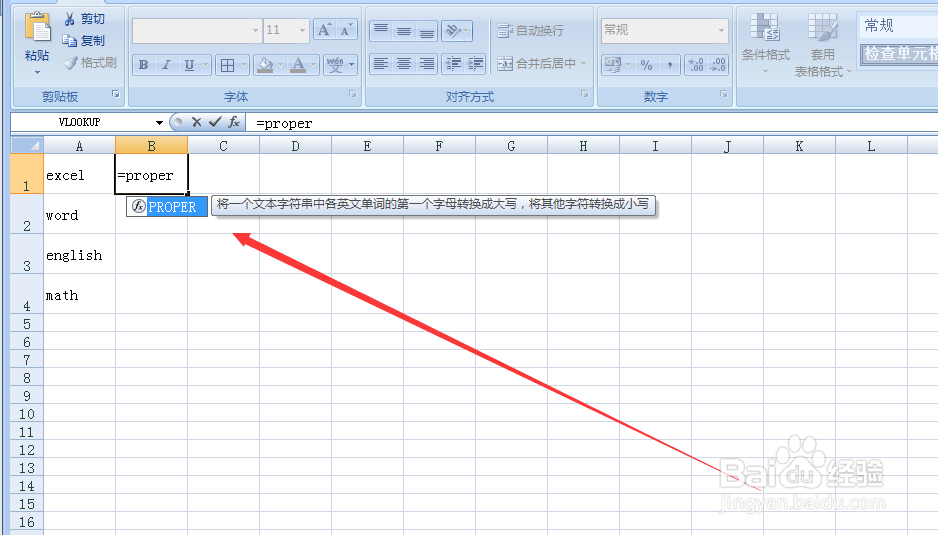Open the borders dropdown arrow

[x=243, y=65]
